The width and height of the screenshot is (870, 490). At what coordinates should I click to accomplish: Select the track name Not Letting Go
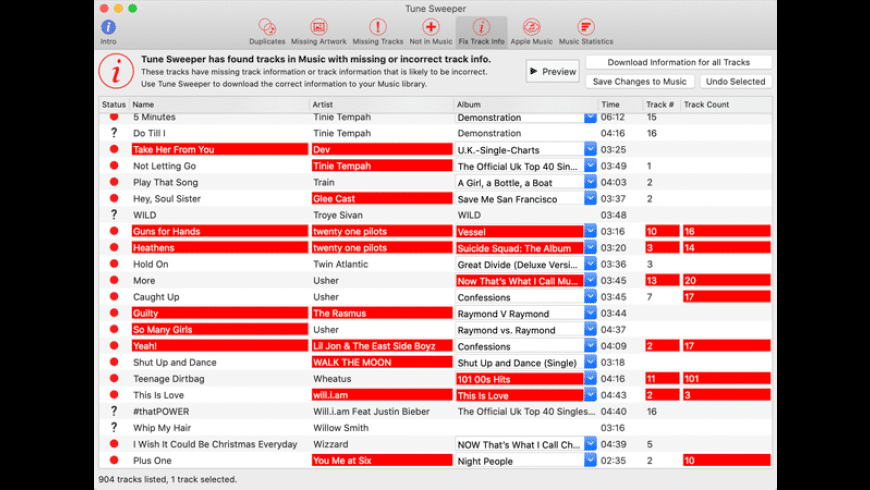point(164,165)
